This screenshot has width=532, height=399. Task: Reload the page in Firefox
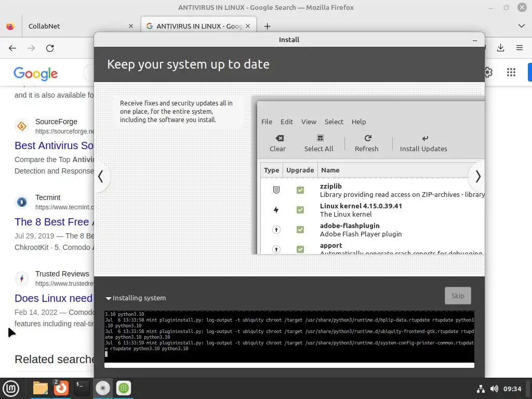(x=50, y=48)
